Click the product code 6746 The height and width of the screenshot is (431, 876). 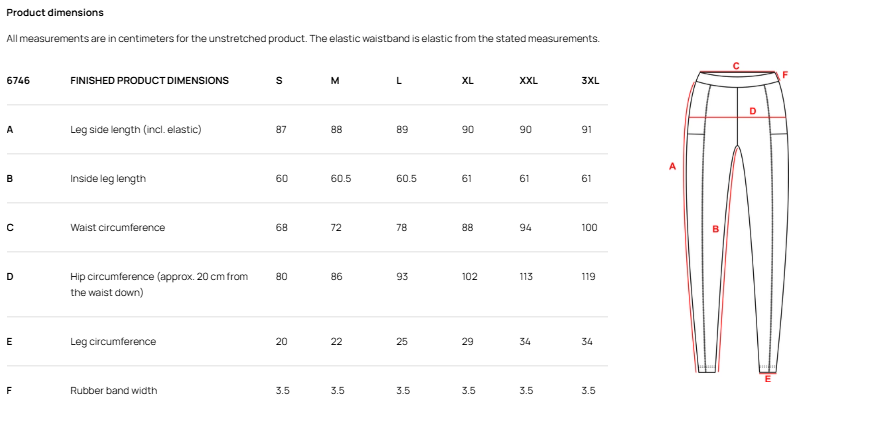click(x=18, y=81)
